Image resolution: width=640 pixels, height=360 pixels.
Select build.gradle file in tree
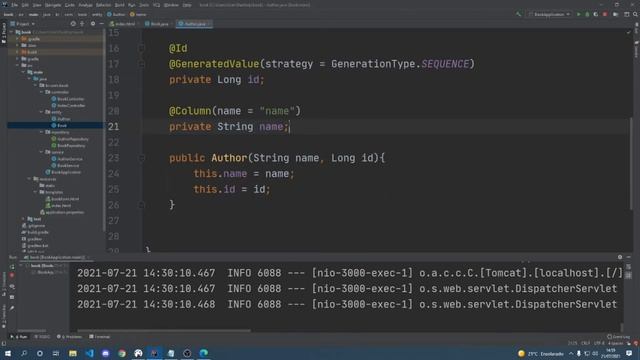click(35, 232)
